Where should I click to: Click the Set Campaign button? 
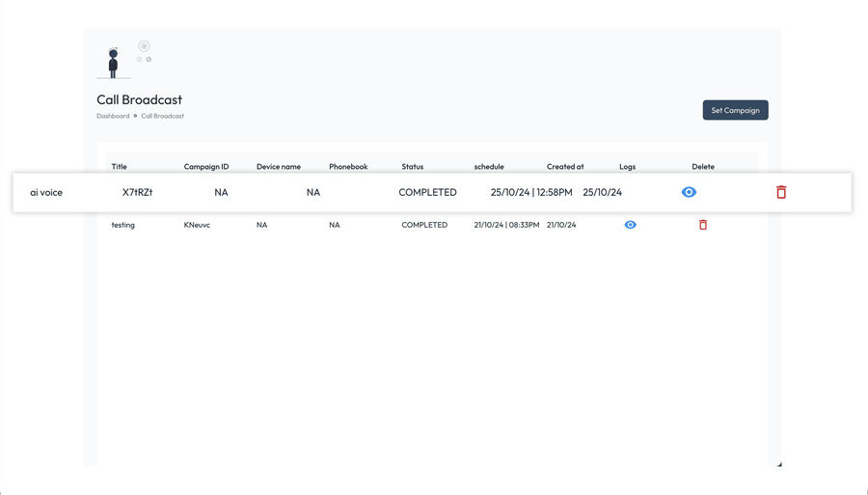(x=735, y=110)
